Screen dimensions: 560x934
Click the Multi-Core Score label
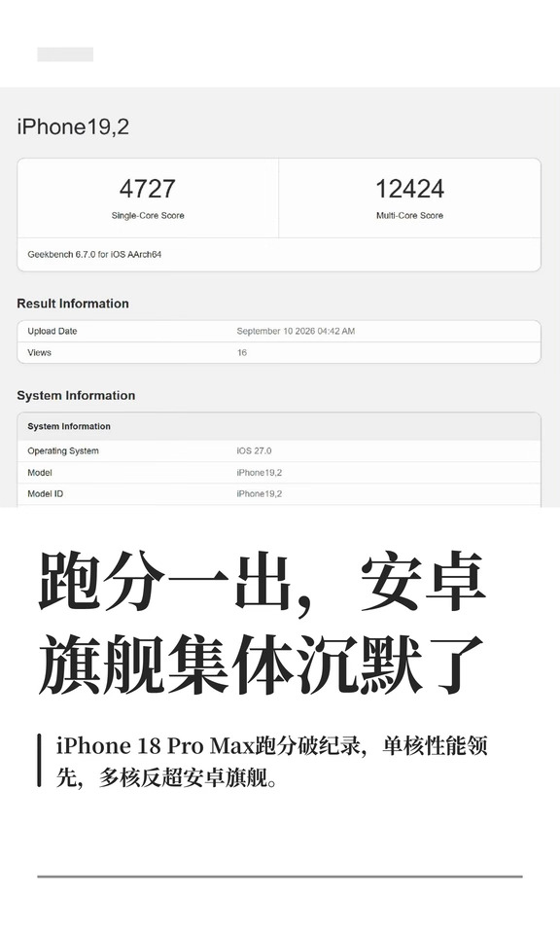[410, 216]
